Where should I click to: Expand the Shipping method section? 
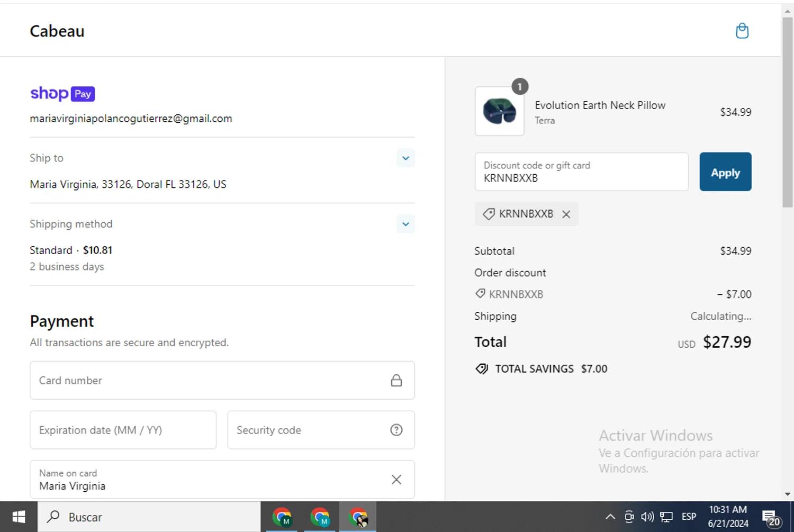point(405,224)
